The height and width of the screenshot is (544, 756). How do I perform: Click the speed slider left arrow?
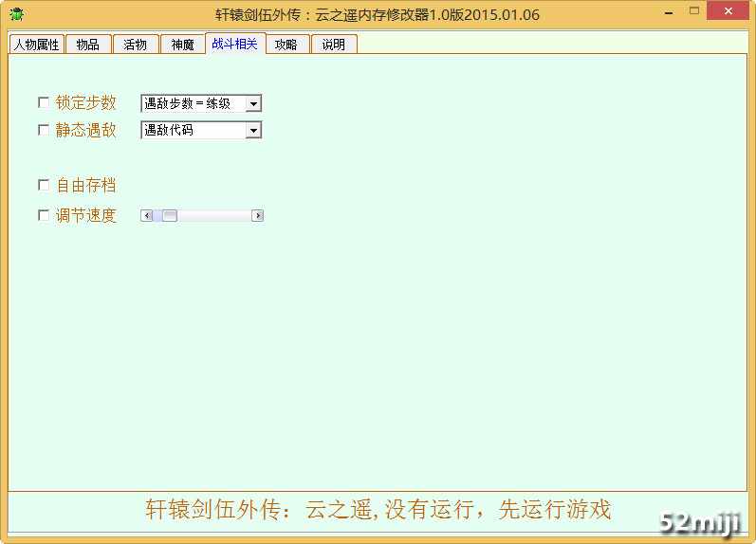point(146,216)
